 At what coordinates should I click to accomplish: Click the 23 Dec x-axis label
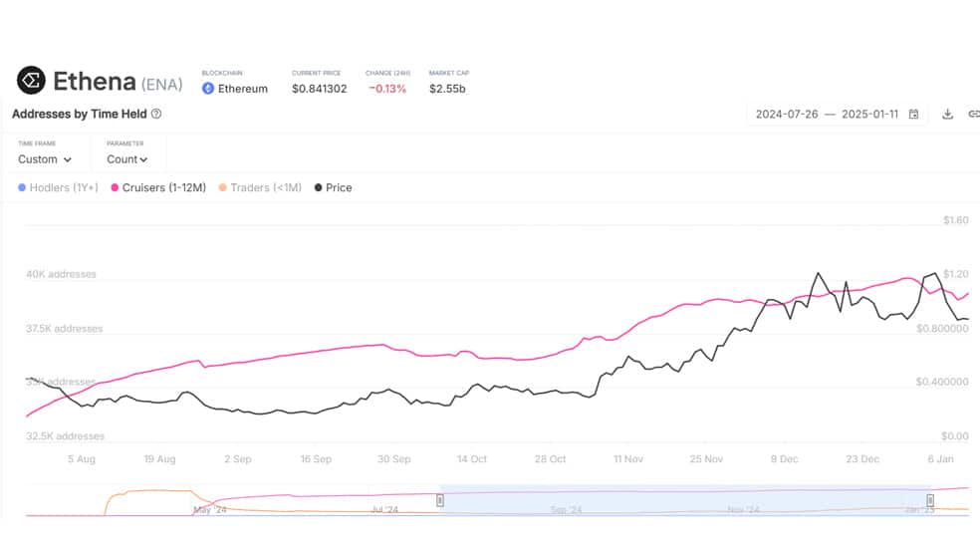[x=862, y=459]
